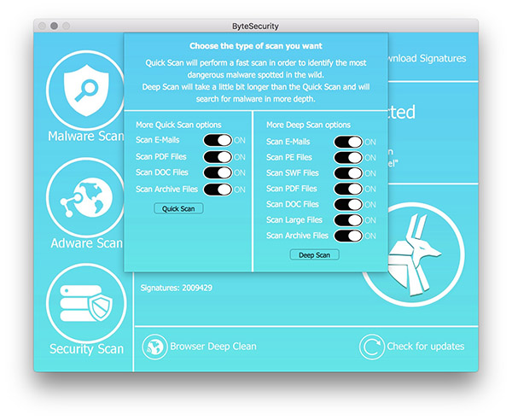Click the Check for updates refresh icon
Image resolution: width=512 pixels, height=420 pixels.
point(371,347)
